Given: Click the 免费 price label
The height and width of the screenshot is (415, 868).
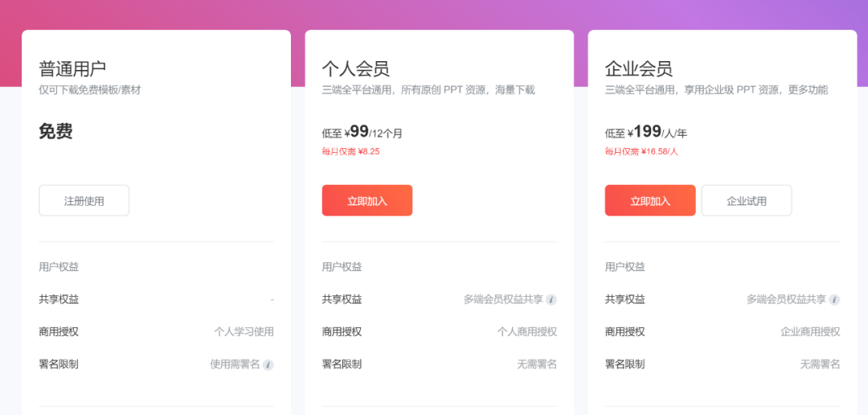Looking at the screenshot, I should pyautogui.click(x=56, y=132).
